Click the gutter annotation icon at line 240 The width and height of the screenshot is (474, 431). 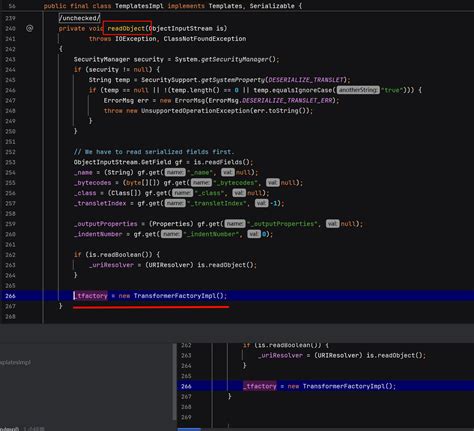(x=30, y=28)
